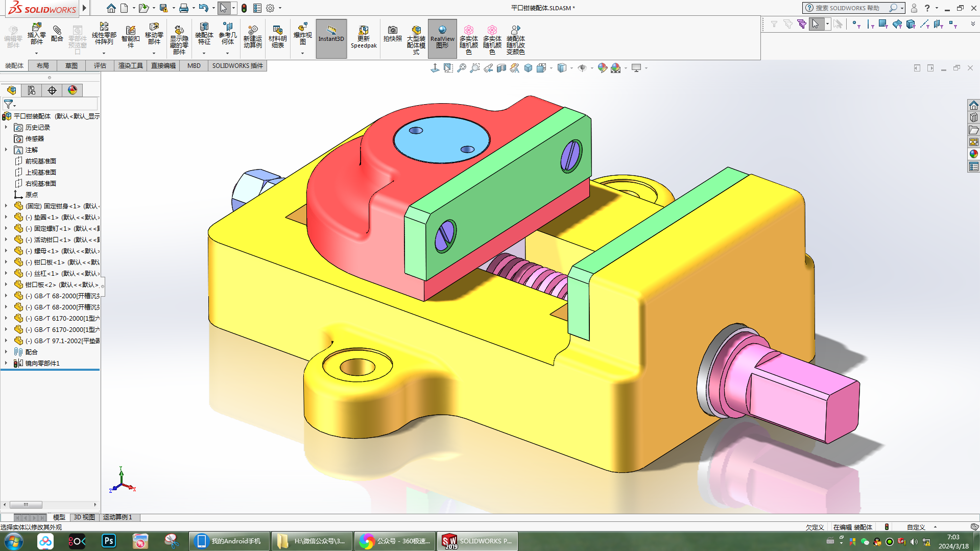Click Zoom to Area icon in view toolbar
The width and height of the screenshot is (980, 551).
coord(475,68)
